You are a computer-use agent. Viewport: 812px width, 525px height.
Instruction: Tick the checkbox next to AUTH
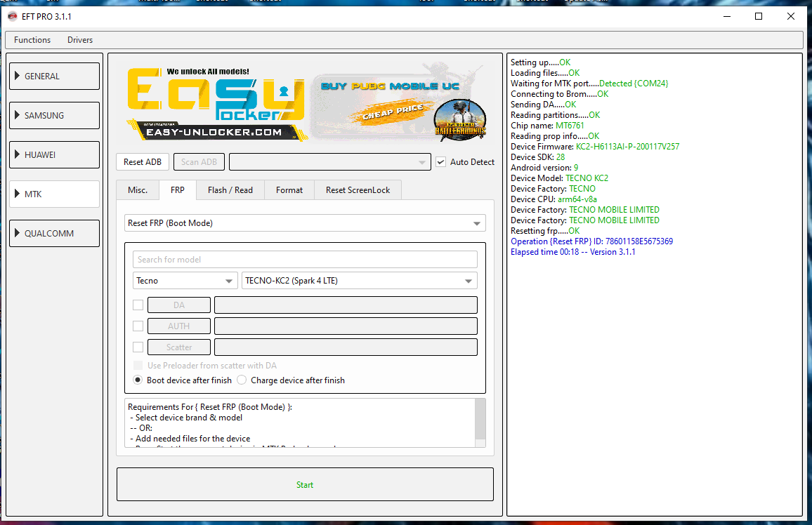(138, 326)
